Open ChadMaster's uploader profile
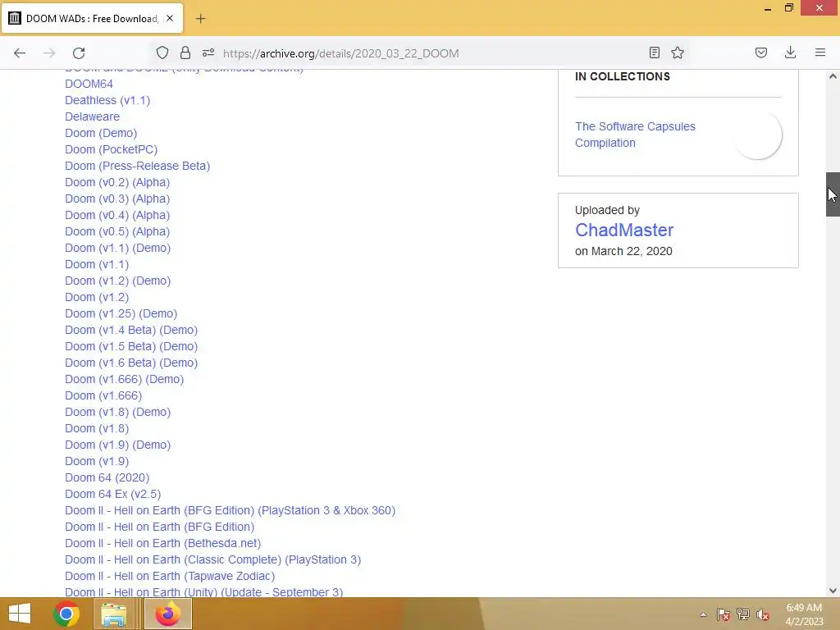The height and width of the screenshot is (630, 840). click(624, 230)
